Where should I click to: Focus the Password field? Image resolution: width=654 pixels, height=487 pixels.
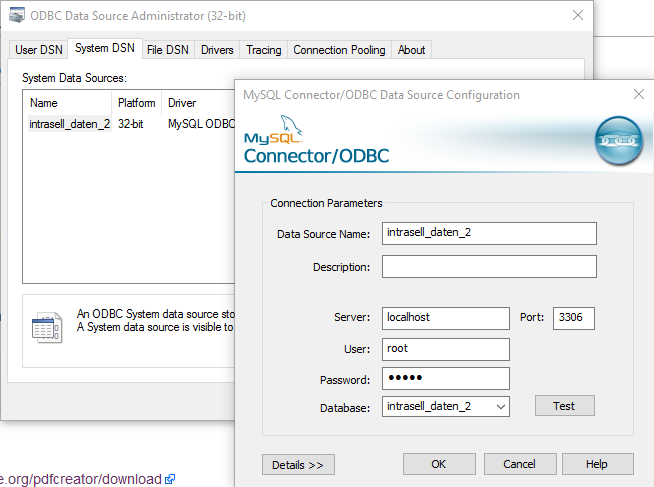click(x=445, y=379)
